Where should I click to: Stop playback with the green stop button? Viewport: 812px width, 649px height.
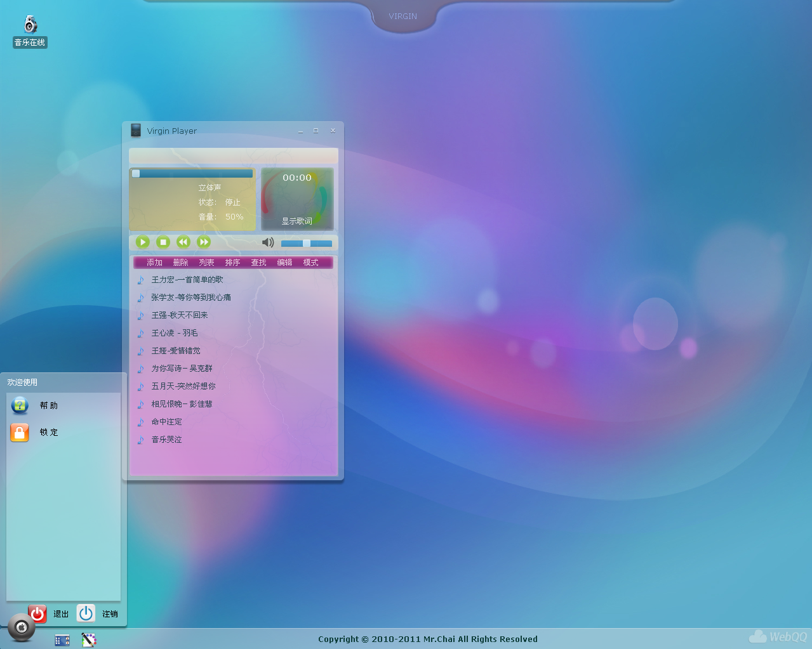[x=163, y=242]
